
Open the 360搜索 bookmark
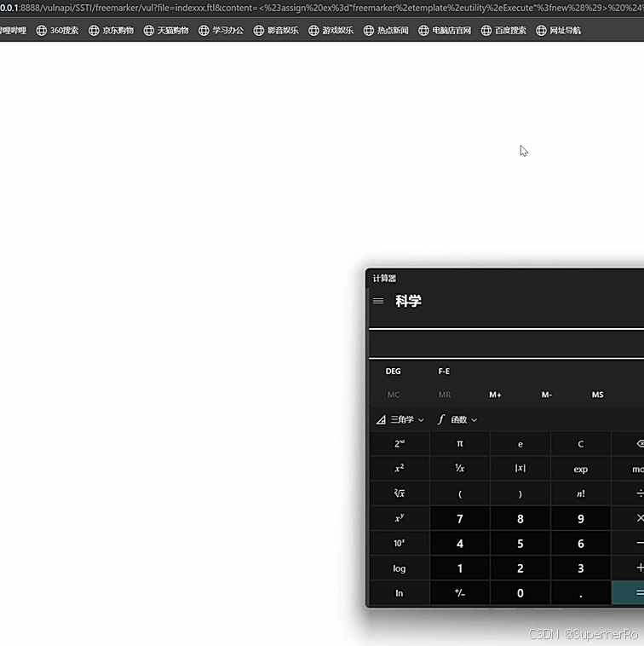tap(57, 30)
